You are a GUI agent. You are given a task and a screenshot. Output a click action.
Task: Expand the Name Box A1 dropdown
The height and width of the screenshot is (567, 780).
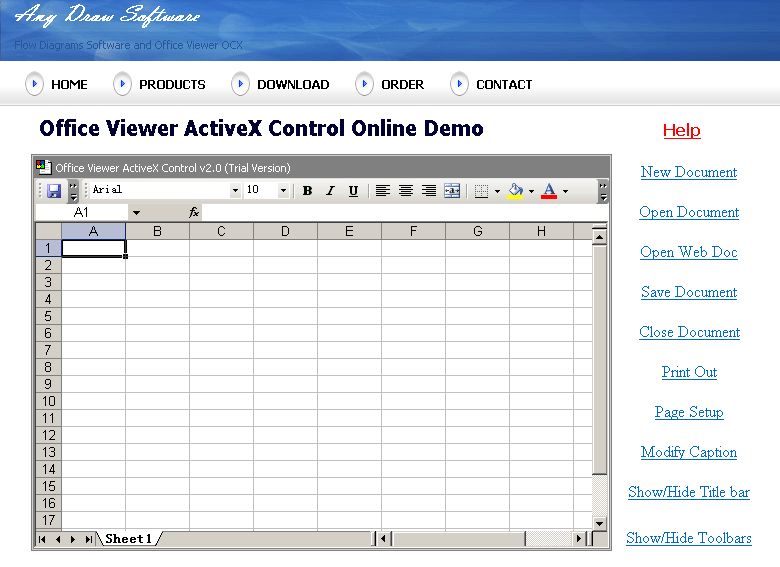click(136, 213)
